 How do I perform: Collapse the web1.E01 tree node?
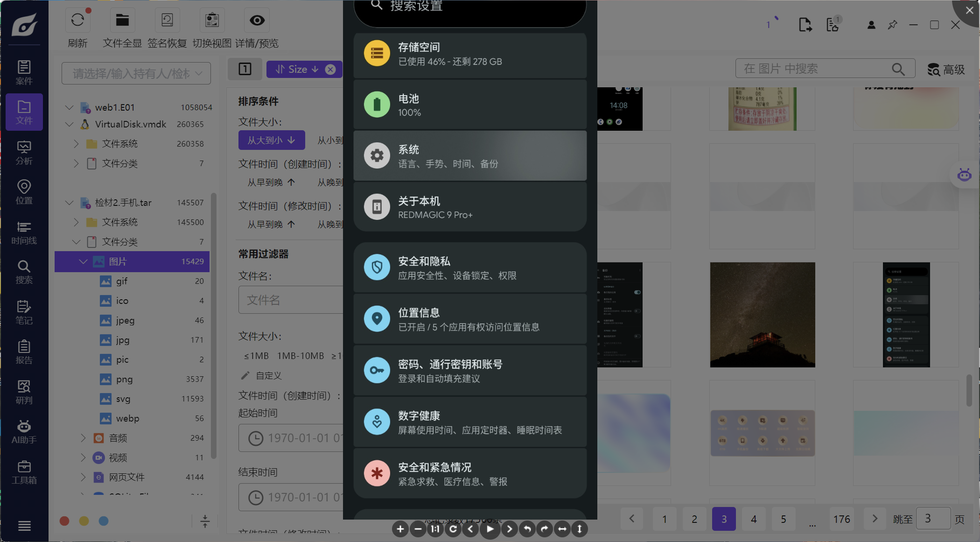pos(69,107)
